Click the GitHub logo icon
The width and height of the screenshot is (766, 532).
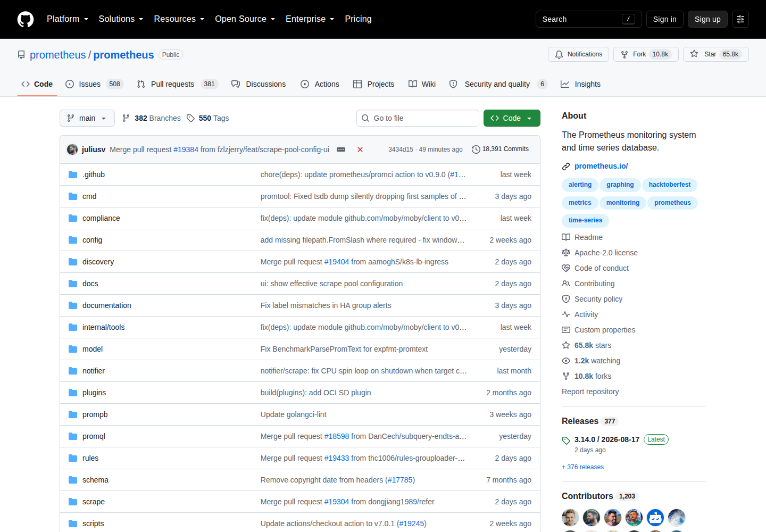[x=26, y=19]
